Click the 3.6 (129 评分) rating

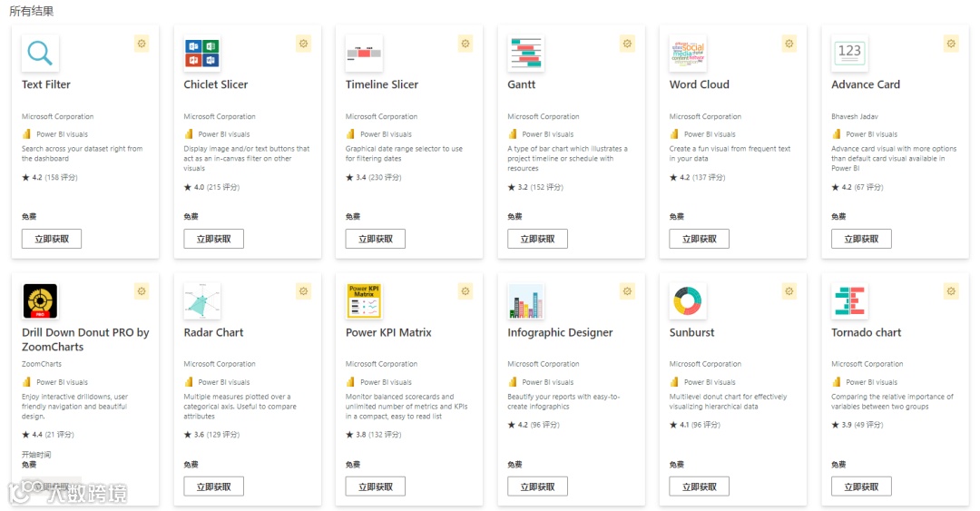(x=211, y=435)
